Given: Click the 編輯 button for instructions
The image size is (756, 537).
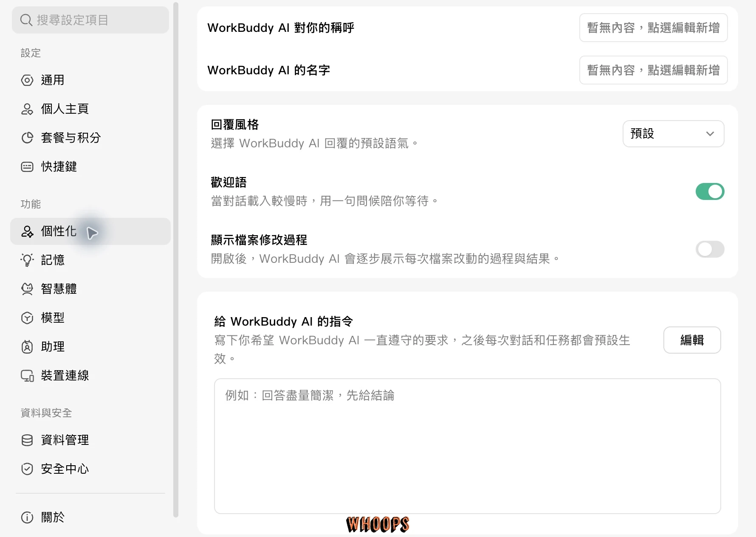Looking at the screenshot, I should [x=692, y=340].
